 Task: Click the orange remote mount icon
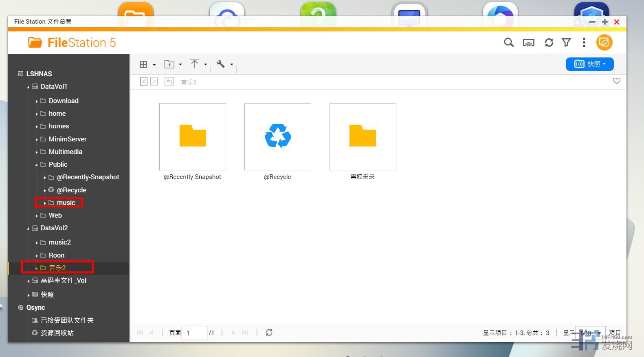[604, 42]
